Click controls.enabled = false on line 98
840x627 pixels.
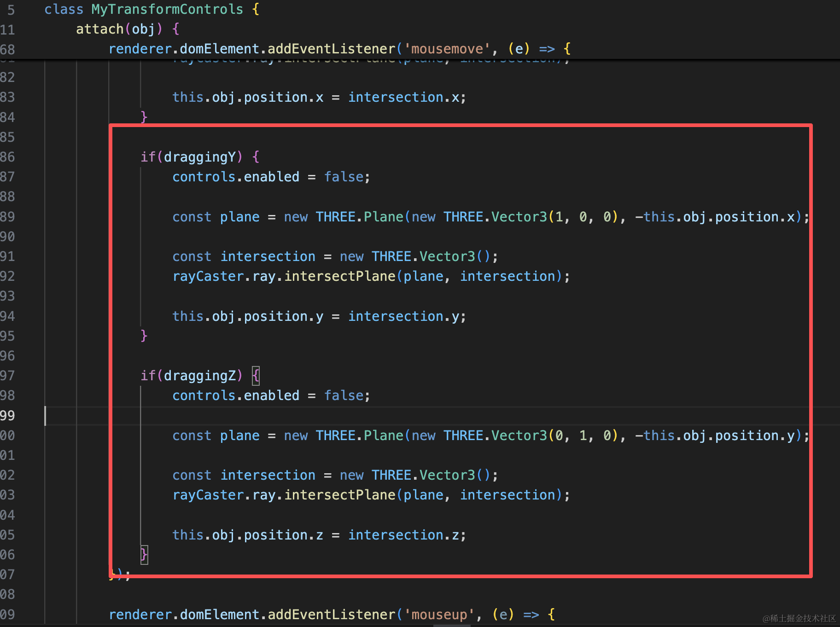click(271, 395)
